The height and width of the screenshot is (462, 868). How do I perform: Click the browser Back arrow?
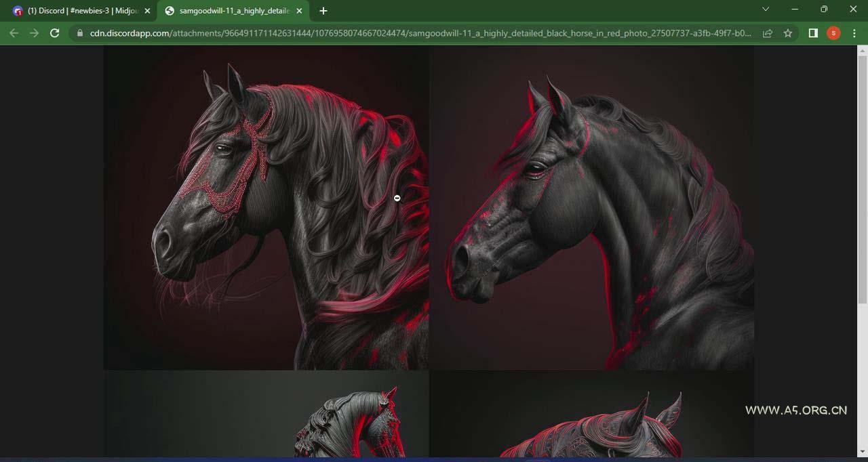[x=14, y=33]
